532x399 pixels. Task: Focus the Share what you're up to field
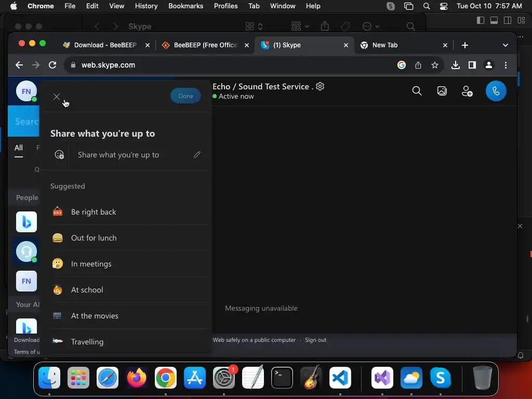[118, 155]
